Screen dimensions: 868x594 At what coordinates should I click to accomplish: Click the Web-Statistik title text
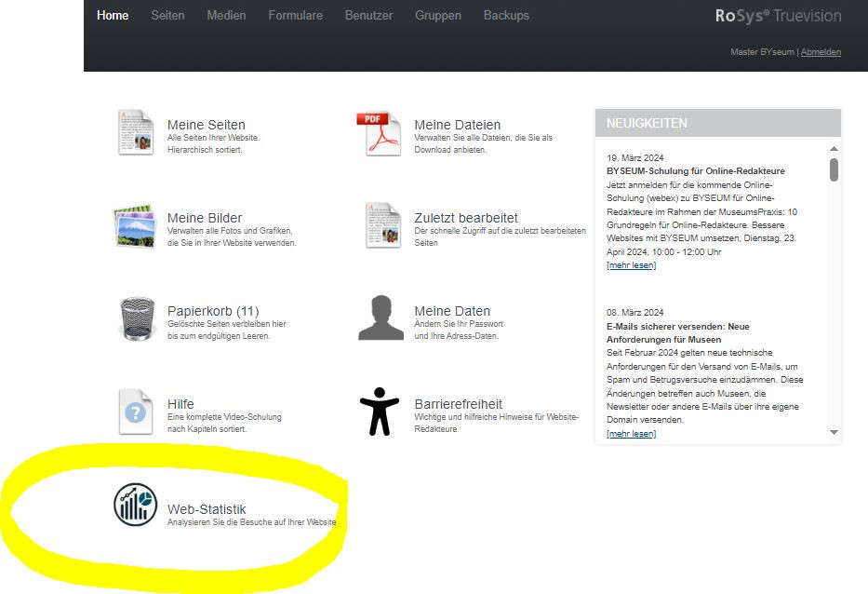(207, 509)
